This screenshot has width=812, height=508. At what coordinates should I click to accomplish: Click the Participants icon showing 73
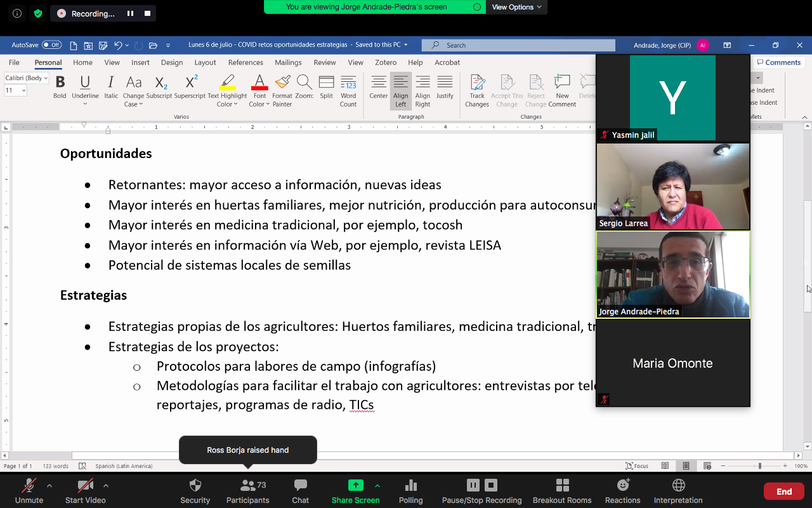point(248,486)
